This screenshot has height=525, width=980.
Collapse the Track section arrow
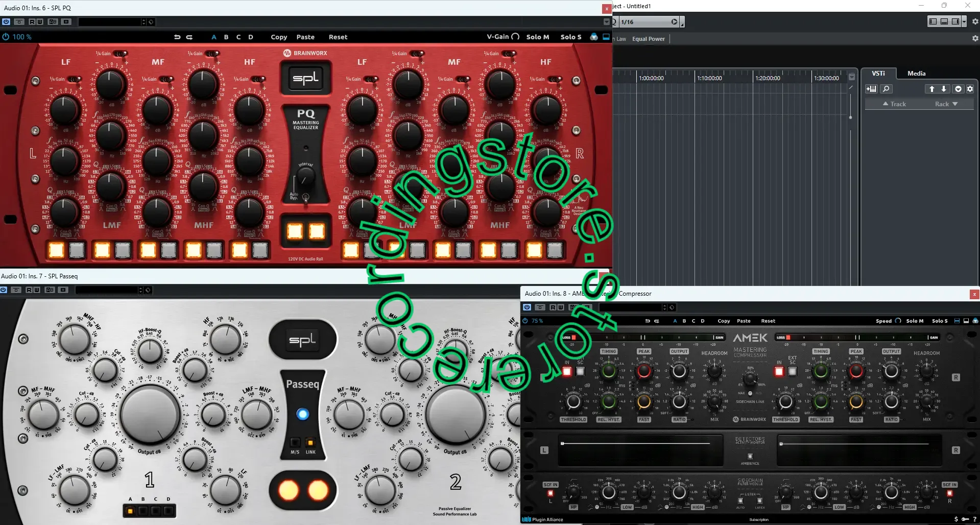click(886, 104)
